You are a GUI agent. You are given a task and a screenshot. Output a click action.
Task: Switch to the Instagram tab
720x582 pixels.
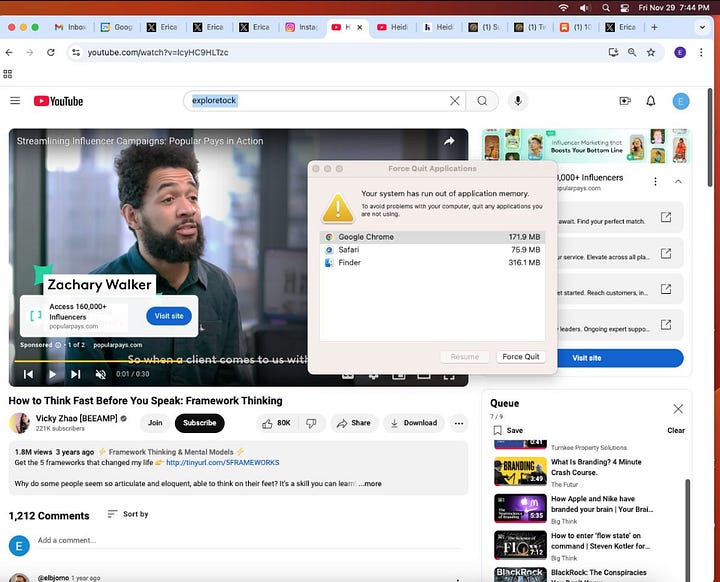(302, 28)
